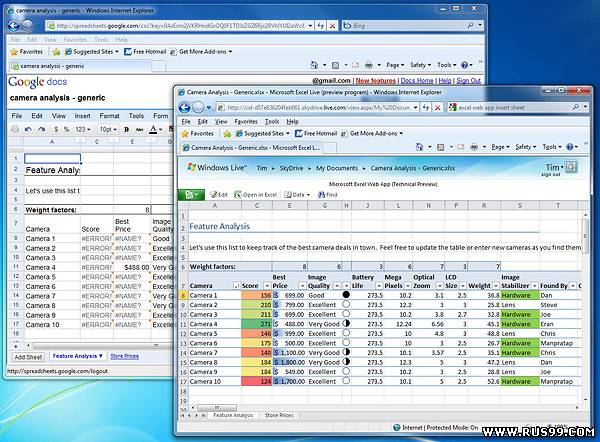Open 10pt font size dropdown in Google Docs

pyautogui.click(x=108, y=129)
